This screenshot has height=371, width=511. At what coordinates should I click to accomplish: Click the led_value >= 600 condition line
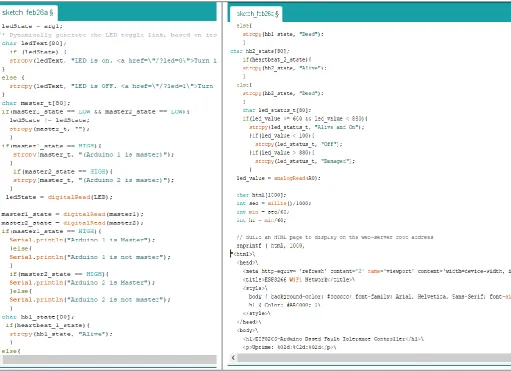pyautogui.click(x=305, y=119)
